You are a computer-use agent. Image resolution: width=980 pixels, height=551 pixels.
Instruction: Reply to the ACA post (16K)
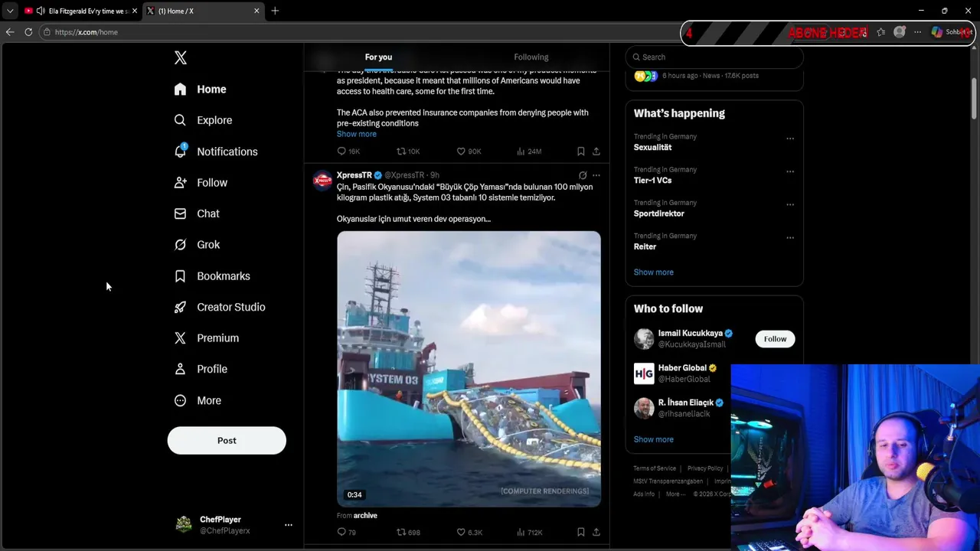(x=348, y=152)
